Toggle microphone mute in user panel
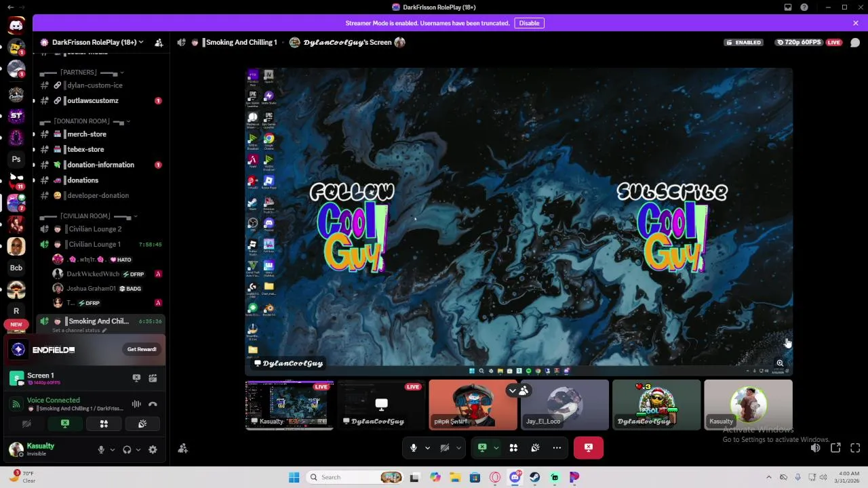Screen dimensions: 868x488 (x=101, y=449)
